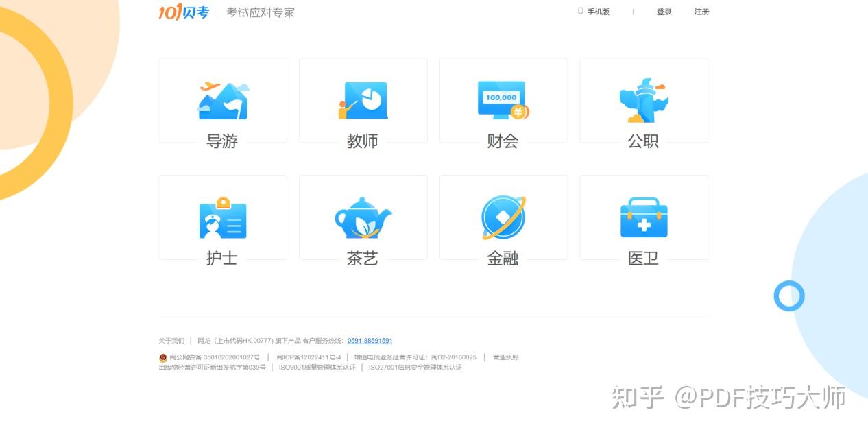This screenshot has height=432, width=868.
Task: Select the 财会 category label
Action: 503,141
